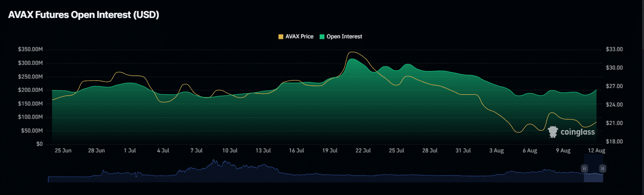Click the $350.00M axis label
This screenshot has width=644, height=195.
[x=30, y=49]
